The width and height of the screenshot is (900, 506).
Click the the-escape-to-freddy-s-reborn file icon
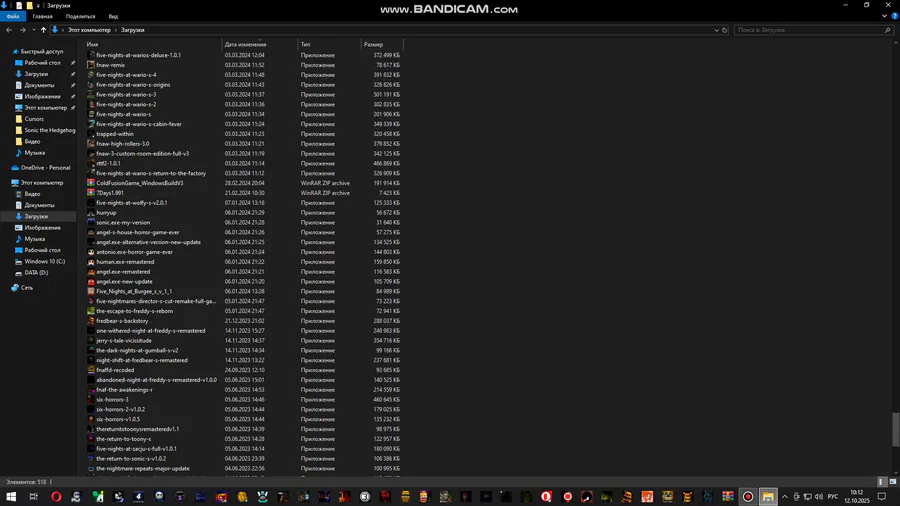tap(91, 311)
